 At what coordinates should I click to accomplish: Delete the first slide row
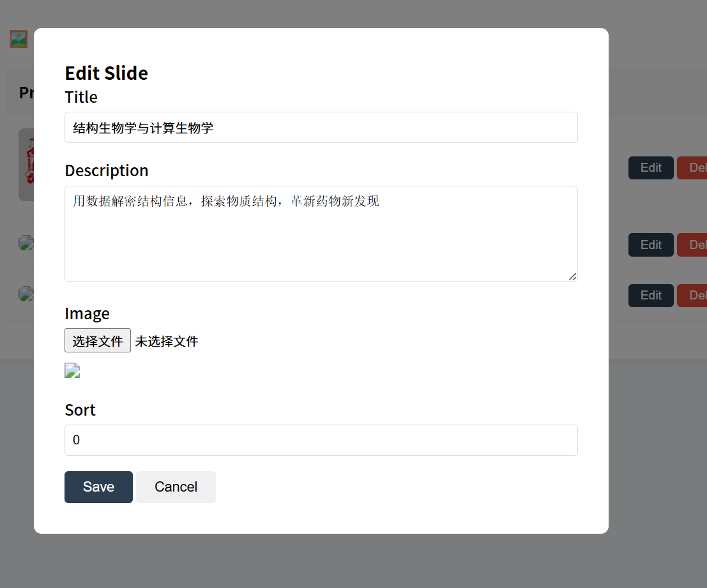(692, 168)
